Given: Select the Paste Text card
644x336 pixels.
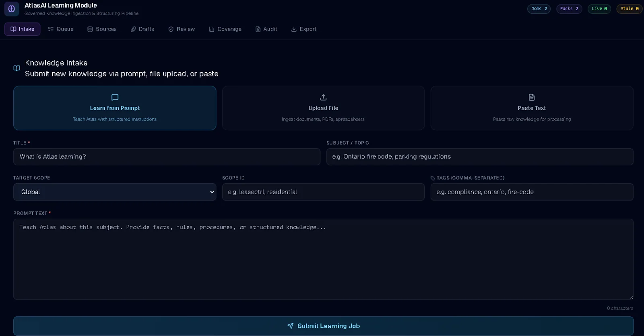Looking at the screenshot, I should coord(532,108).
